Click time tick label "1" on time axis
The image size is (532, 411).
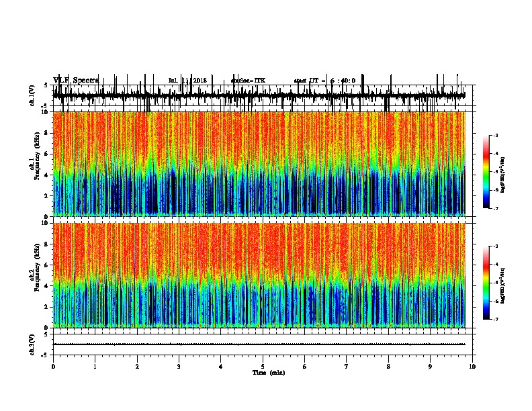[95, 366]
